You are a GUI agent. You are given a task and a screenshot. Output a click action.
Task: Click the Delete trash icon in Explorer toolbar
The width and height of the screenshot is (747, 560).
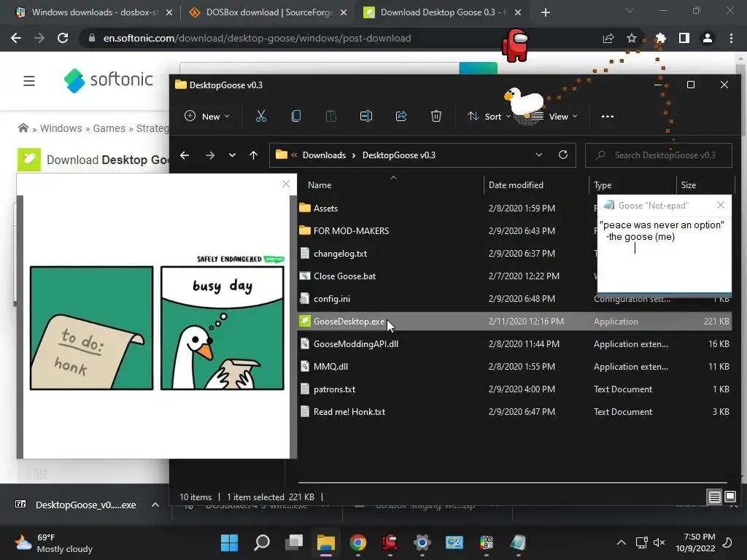click(436, 116)
